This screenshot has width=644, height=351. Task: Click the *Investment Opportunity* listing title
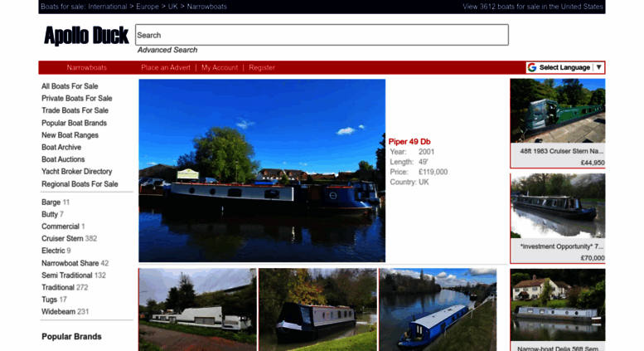[561, 246]
